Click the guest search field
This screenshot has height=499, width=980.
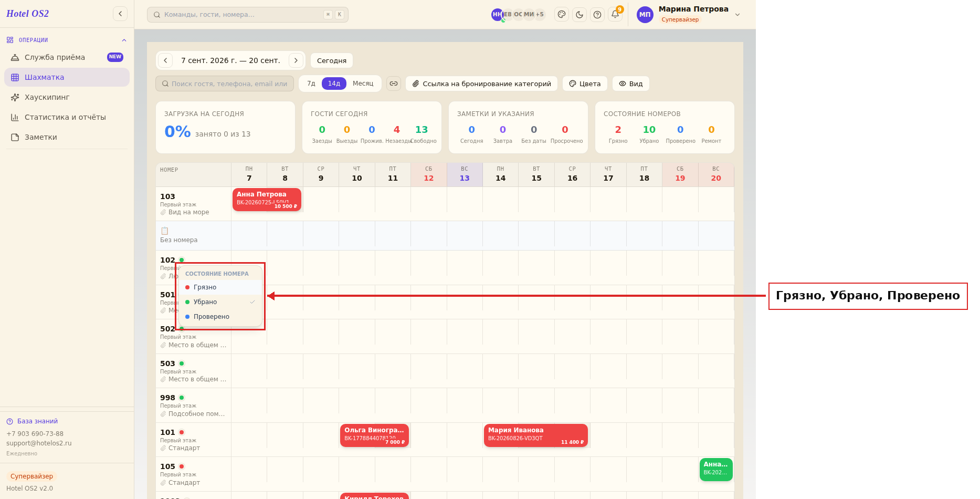(x=225, y=84)
